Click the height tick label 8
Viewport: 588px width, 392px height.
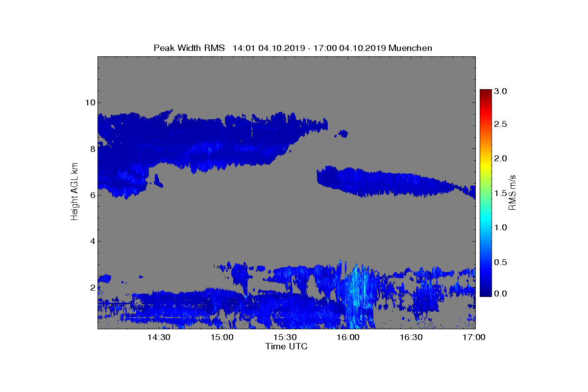(x=92, y=148)
